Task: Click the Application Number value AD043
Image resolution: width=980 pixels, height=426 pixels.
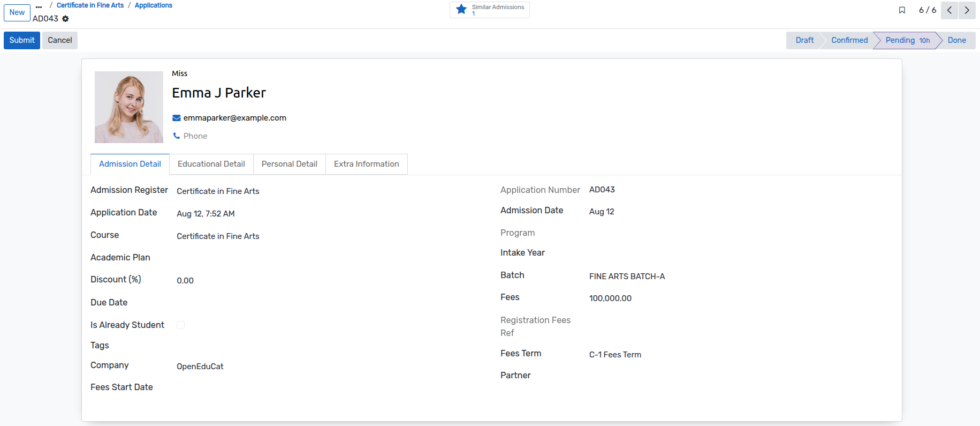Action: click(602, 190)
